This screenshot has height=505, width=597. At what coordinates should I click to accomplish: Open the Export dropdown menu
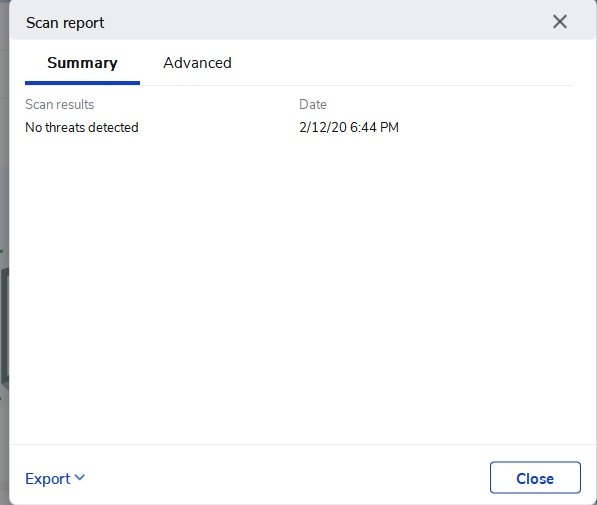click(55, 478)
